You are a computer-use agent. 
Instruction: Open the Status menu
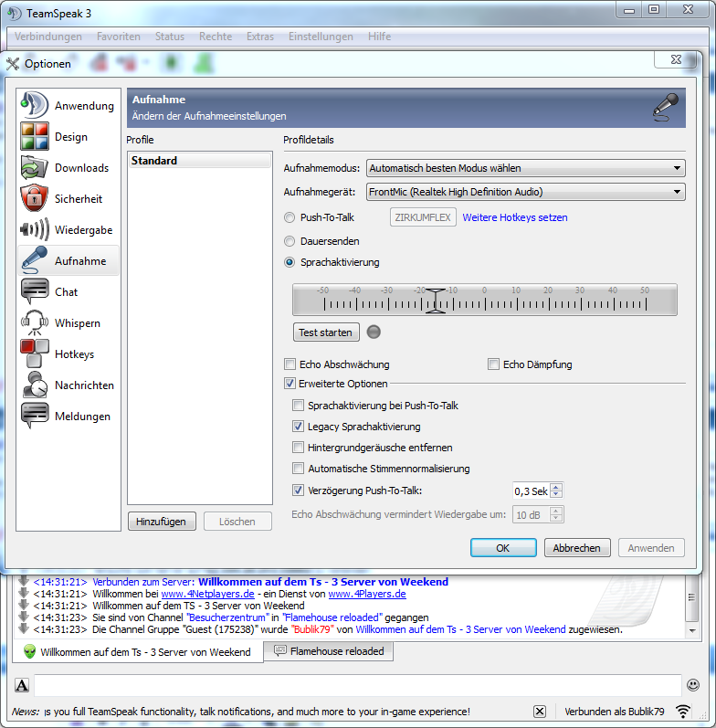pos(170,37)
